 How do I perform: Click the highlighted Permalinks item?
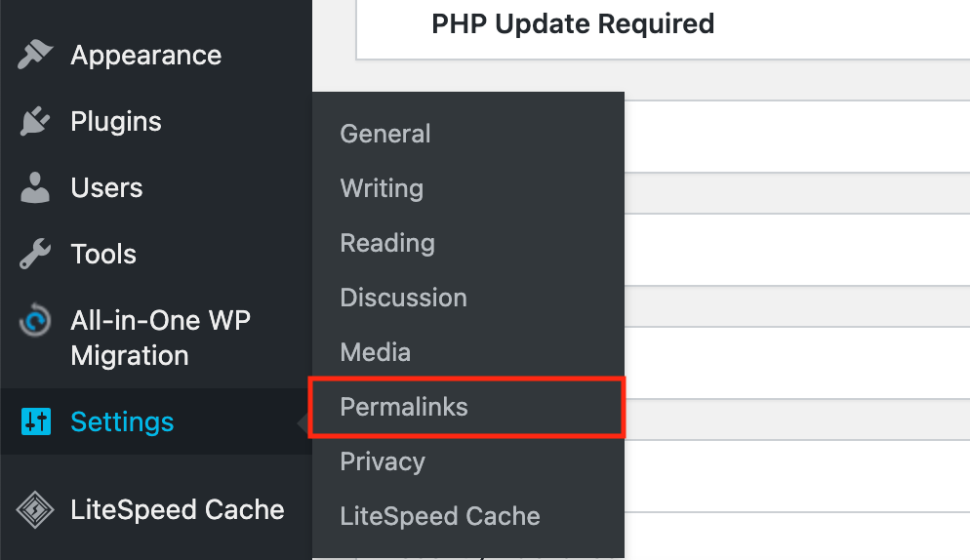point(404,407)
